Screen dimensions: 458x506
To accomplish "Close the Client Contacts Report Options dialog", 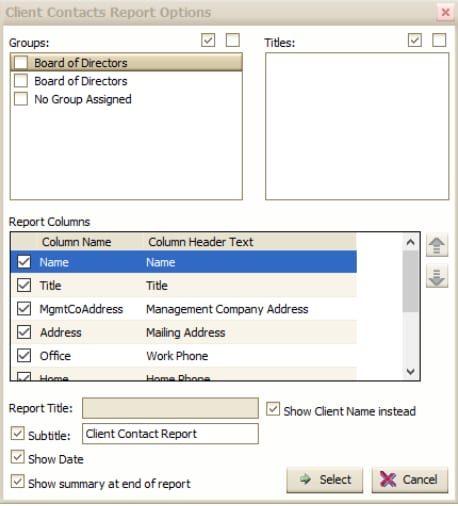I will (445, 12).
